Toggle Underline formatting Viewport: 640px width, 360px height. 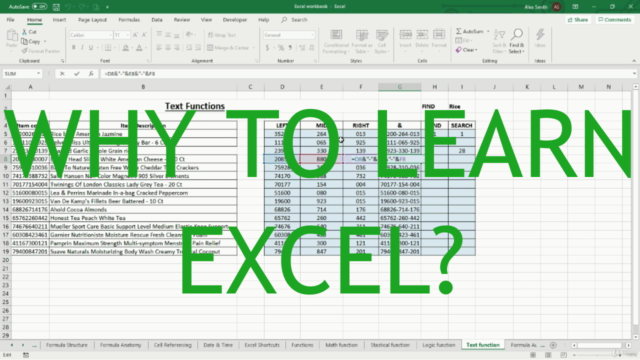(x=91, y=48)
